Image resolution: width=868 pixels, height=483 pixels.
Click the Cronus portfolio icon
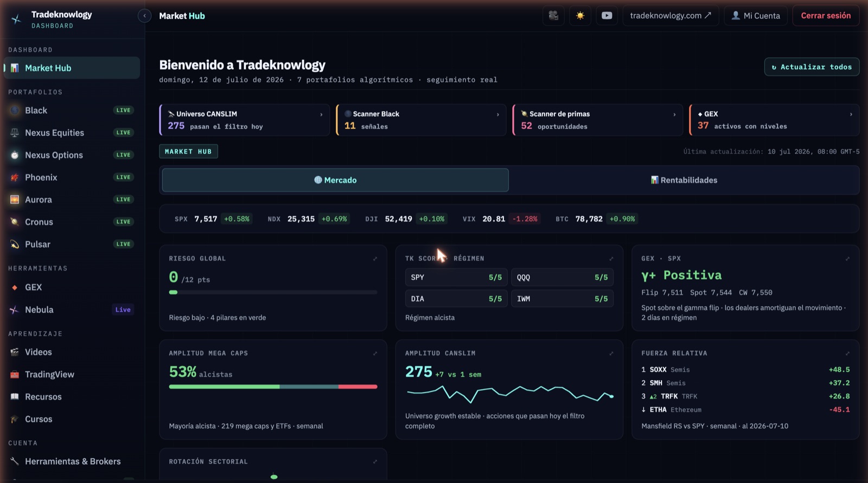[x=15, y=222]
